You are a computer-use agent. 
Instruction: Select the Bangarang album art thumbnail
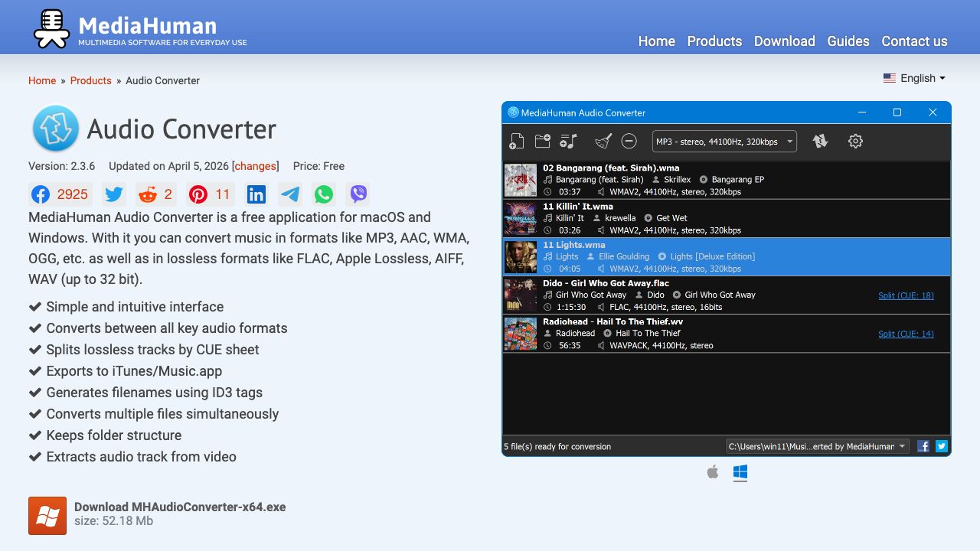coord(521,180)
